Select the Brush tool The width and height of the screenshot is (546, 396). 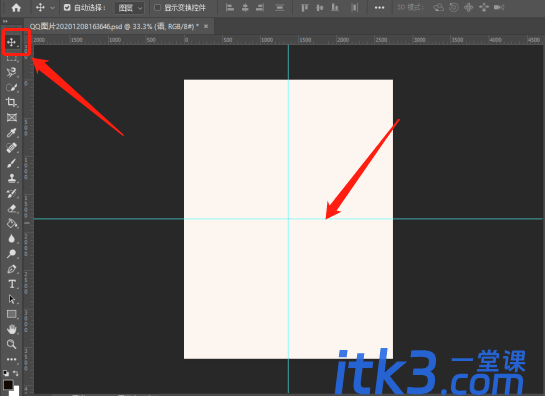[11, 163]
